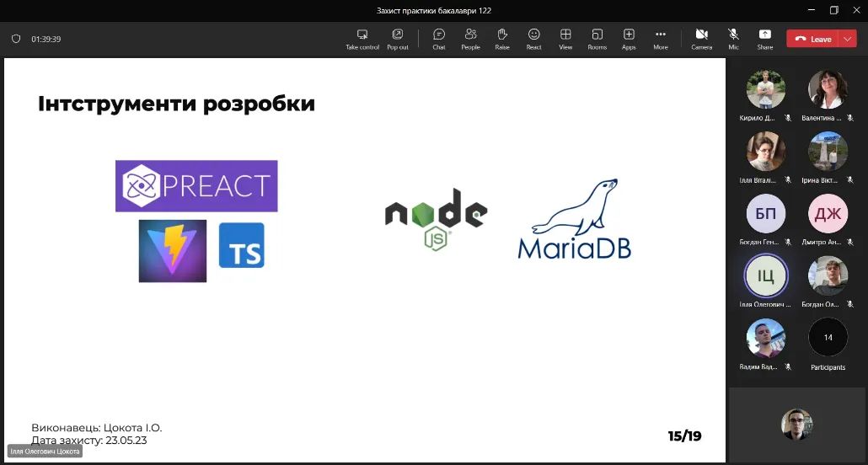Screen dimensions: 868x465
Task: Click the Дата захисту: 23.05.23 text
Action: pyautogui.click(x=89, y=441)
